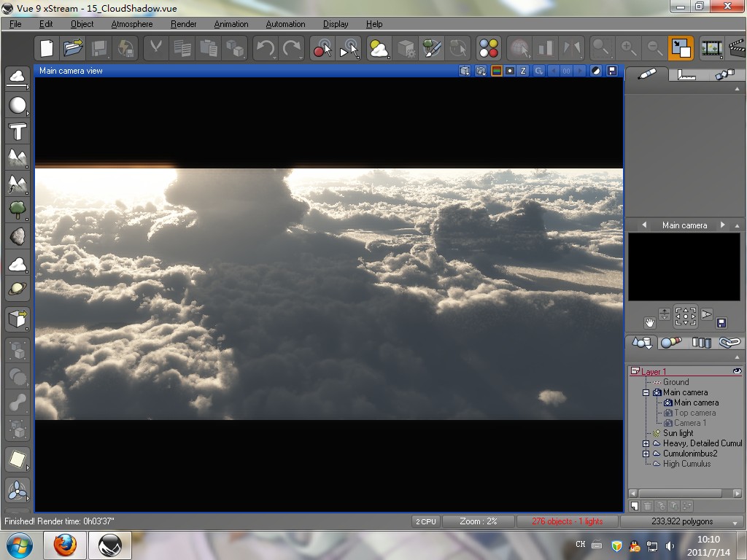747x560 pixels.
Task: Click the animation film strip icon
Action: [711, 49]
